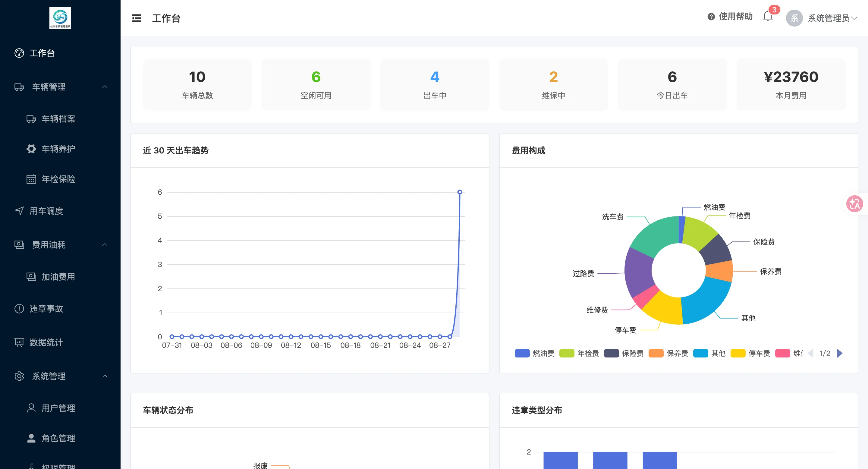This screenshot has width=868, height=469.
Task: Click the peak data point on trend chart
Action: coord(460,192)
